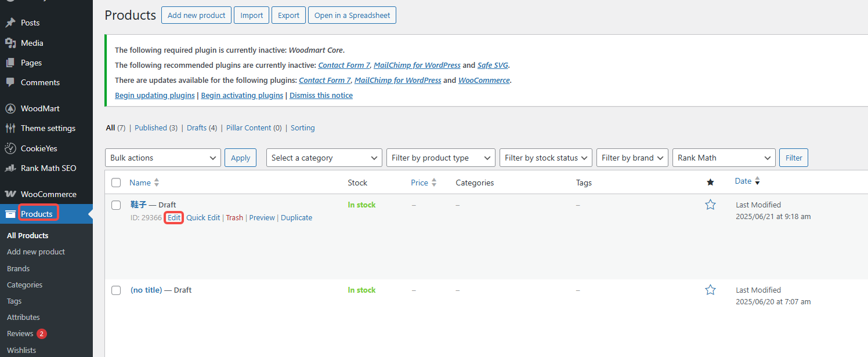This screenshot has width=868, height=357.
Task: Open the Filter by stock status dropdown
Action: [x=545, y=157]
